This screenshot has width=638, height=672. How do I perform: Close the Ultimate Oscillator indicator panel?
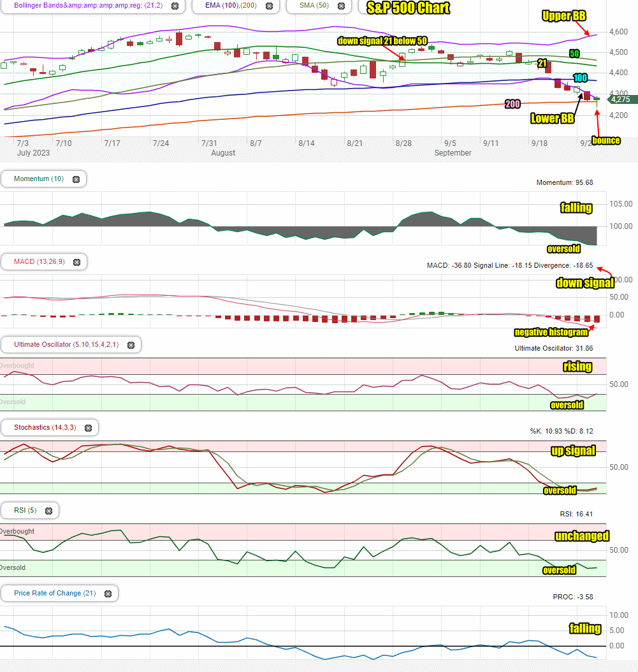click(131, 345)
